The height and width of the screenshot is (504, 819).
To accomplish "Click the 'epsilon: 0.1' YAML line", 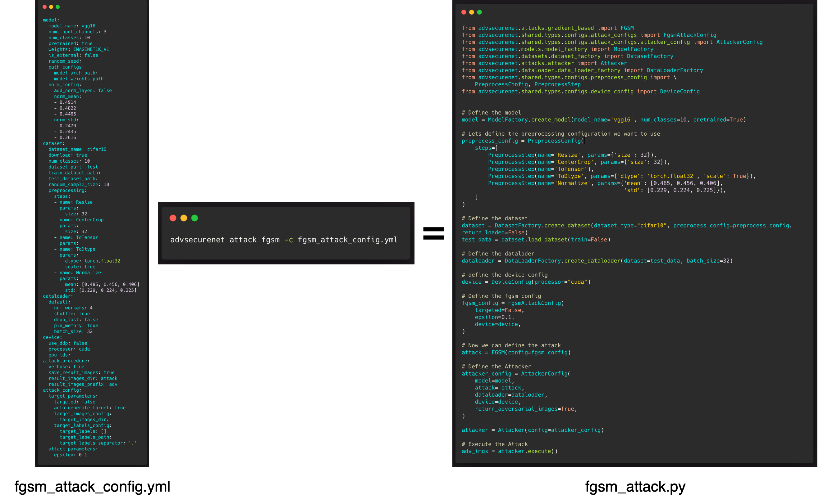I will (71, 455).
